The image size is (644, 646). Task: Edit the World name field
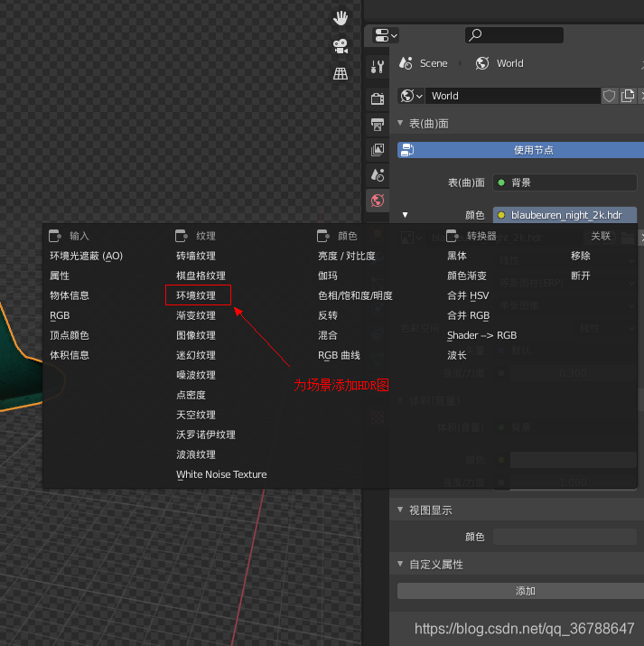tap(513, 96)
